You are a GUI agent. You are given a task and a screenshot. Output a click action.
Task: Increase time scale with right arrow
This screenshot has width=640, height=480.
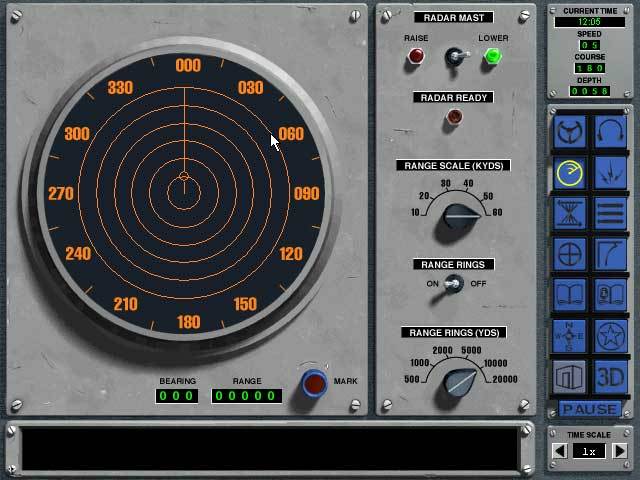tap(620, 451)
